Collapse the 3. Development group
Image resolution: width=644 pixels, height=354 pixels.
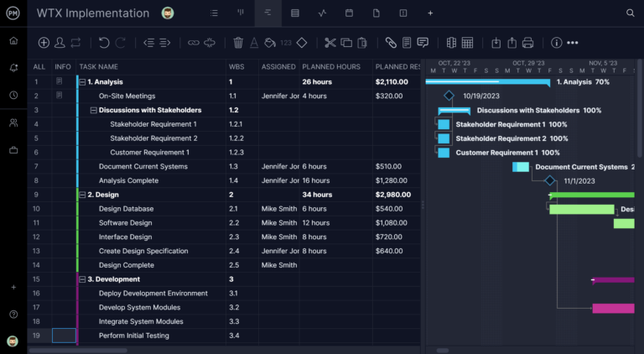(82, 279)
